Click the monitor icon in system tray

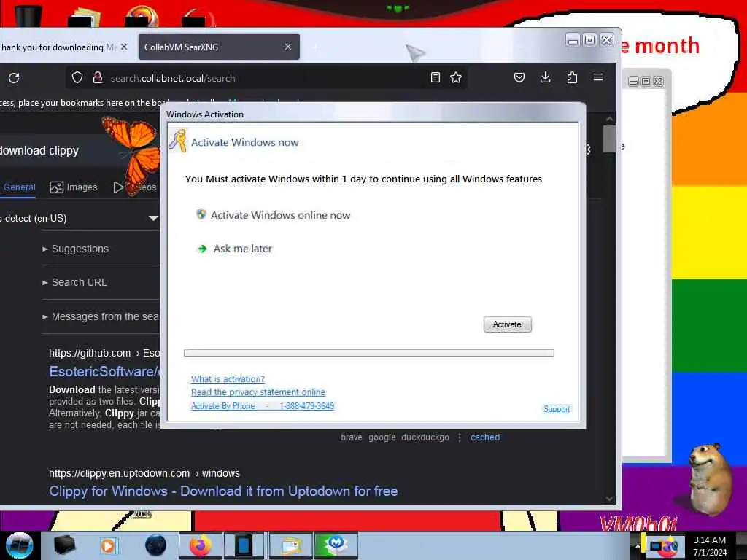(657, 545)
